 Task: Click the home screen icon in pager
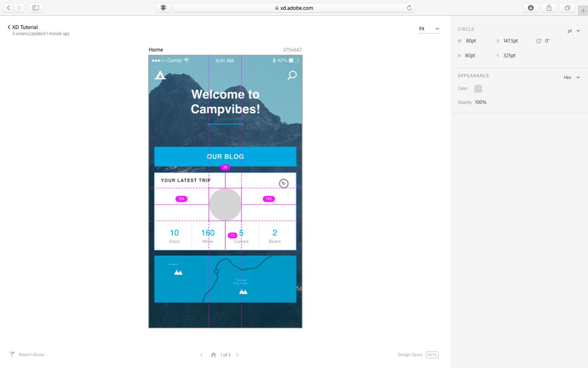(214, 355)
